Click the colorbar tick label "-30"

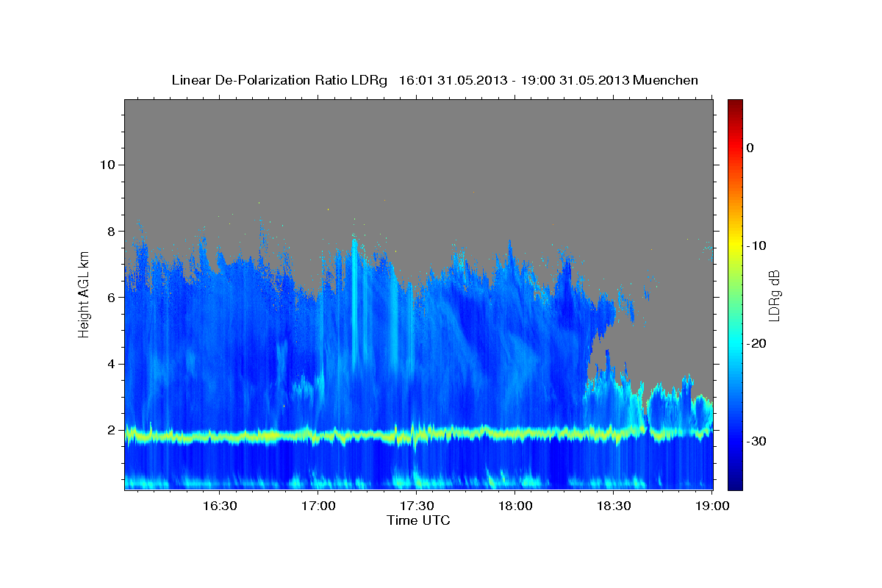click(x=756, y=441)
